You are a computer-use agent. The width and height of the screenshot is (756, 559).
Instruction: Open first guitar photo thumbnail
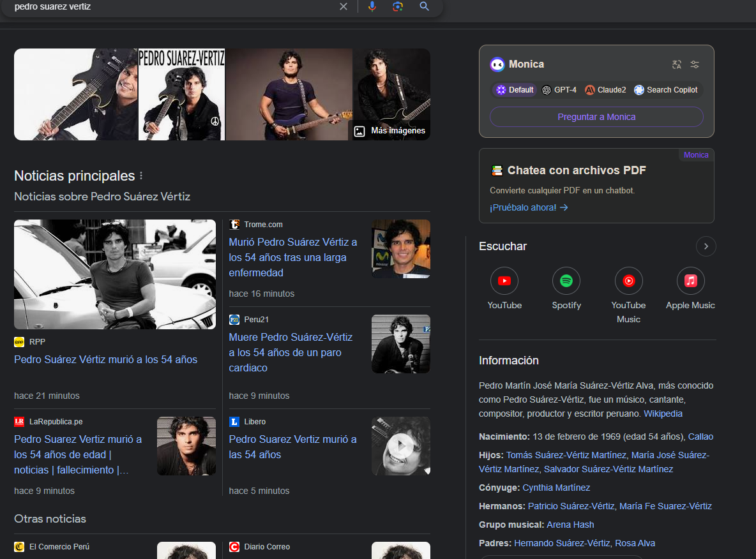76,94
